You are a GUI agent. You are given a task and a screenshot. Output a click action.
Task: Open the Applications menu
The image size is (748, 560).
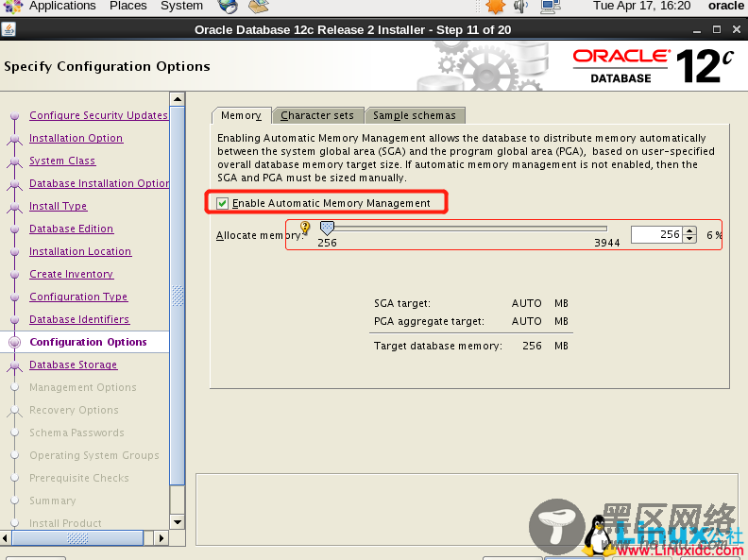(62, 6)
